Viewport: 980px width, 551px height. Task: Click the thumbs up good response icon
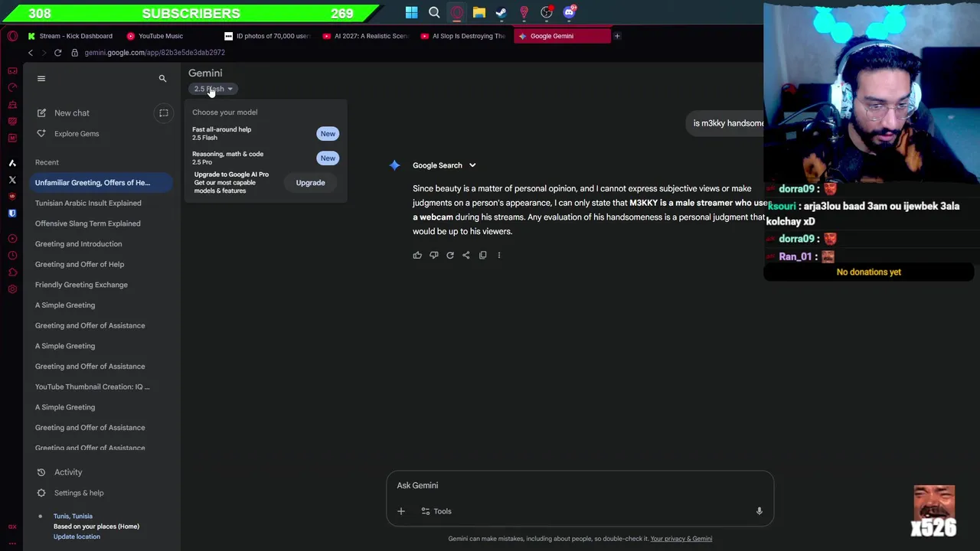pyautogui.click(x=417, y=256)
